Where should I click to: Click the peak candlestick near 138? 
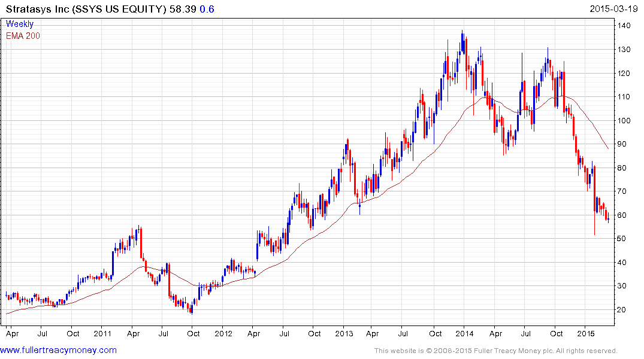[462, 41]
